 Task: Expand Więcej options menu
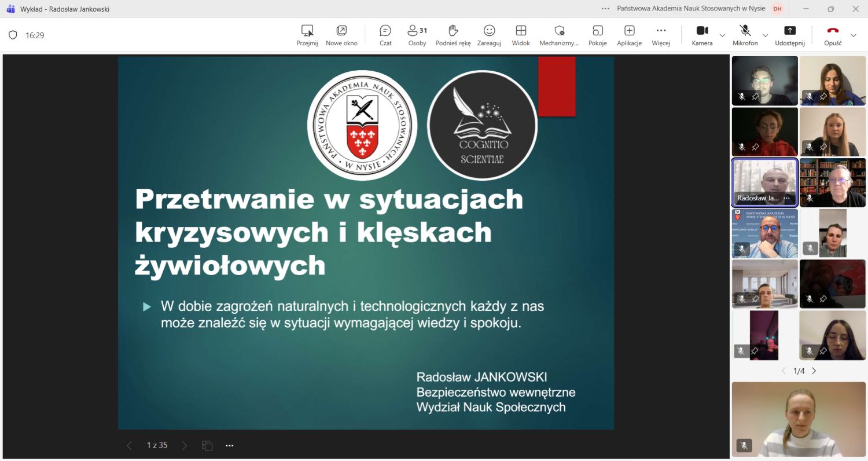click(x=660, y=35)
